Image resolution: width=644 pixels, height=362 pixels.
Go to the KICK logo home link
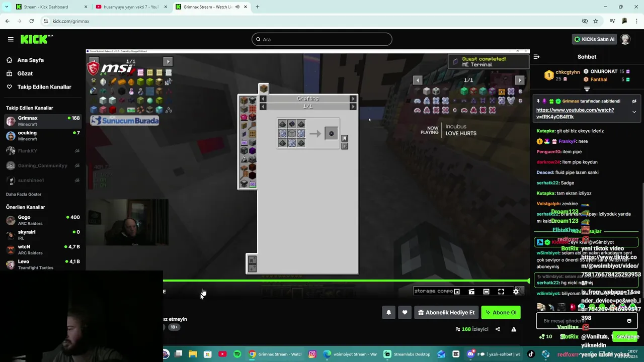(x=37, y=39)
